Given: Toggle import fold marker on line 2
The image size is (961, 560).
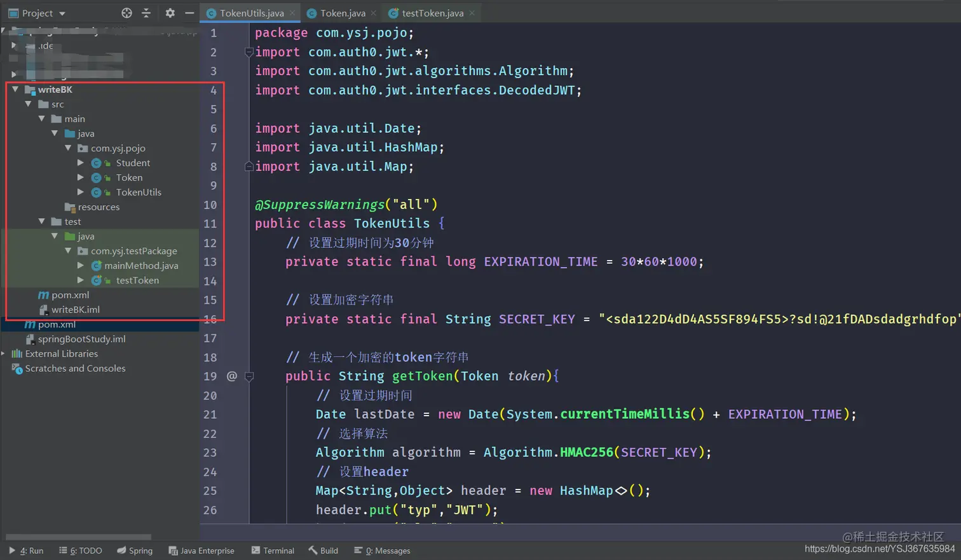Looking at the screenshot, I should (249, 52).
